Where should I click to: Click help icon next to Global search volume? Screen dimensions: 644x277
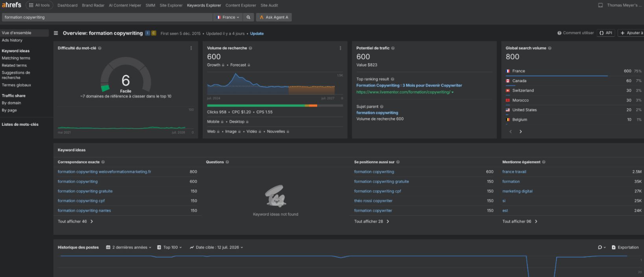click(550, 48)
